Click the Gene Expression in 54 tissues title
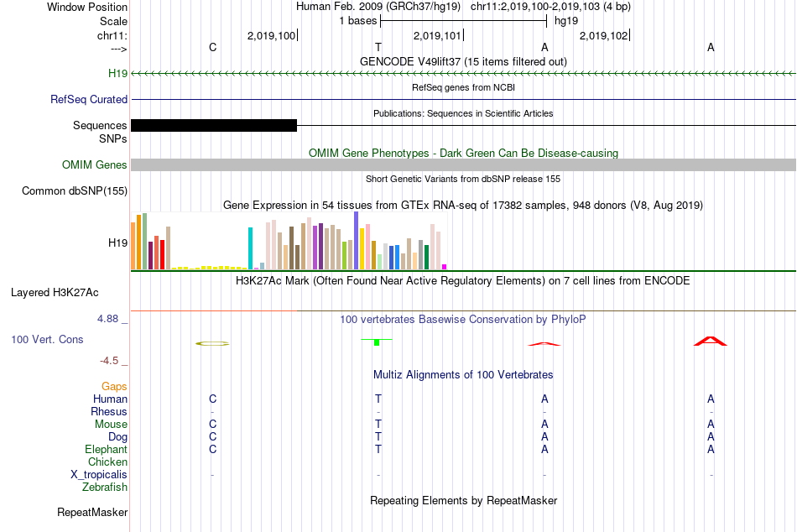The height and width of the screenshot is (532, 797). pos(463,206)
